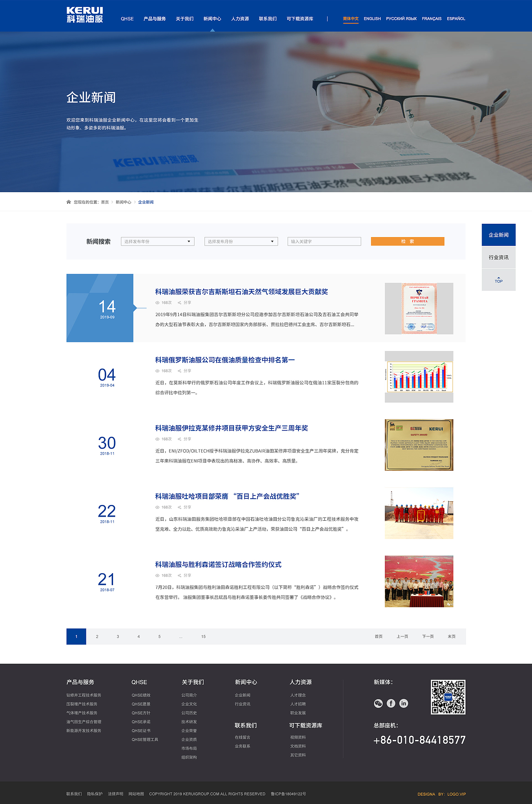Open the 可下载资源库 top menu
The width and height of the screenshot is (532, 804).
pos(300,19)
